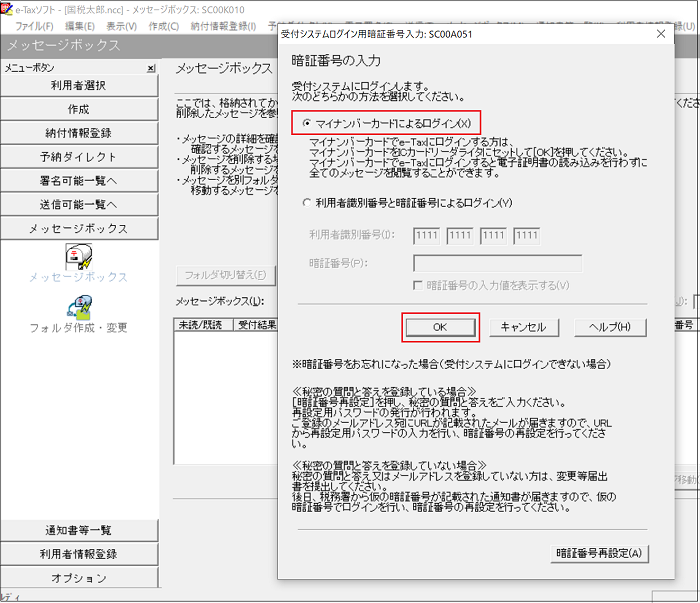Open the 編集(E) menu
Screen dimensions: 700x603
click(x=81, y=25)
